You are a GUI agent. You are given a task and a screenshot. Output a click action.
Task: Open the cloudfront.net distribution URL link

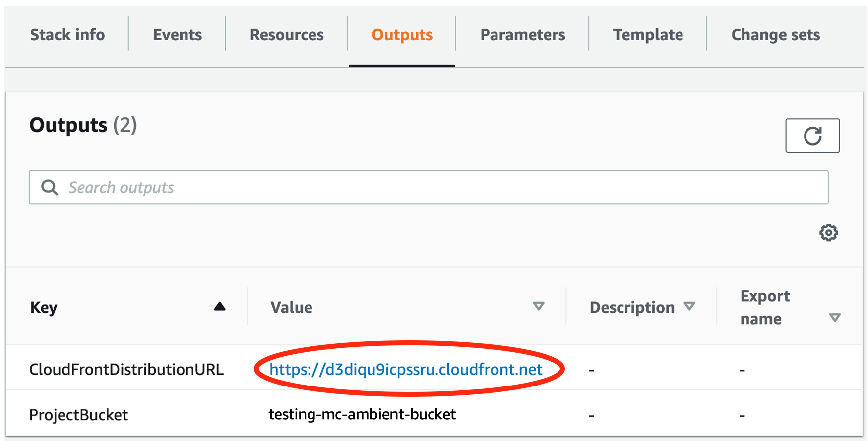pos(406,369)
